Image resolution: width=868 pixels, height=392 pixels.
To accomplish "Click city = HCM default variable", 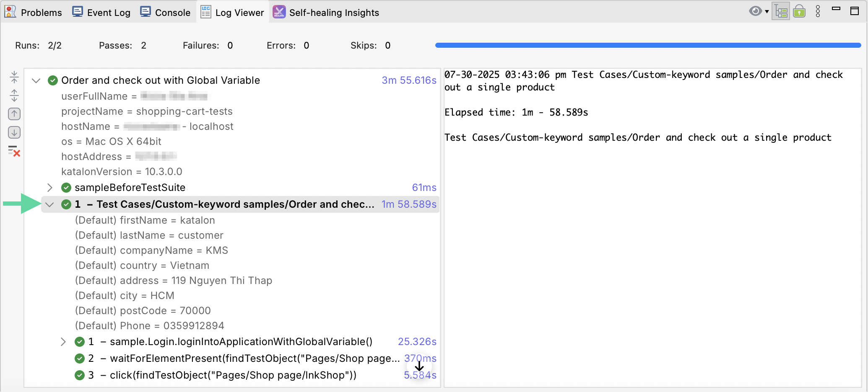I will (x=125, y=296).
